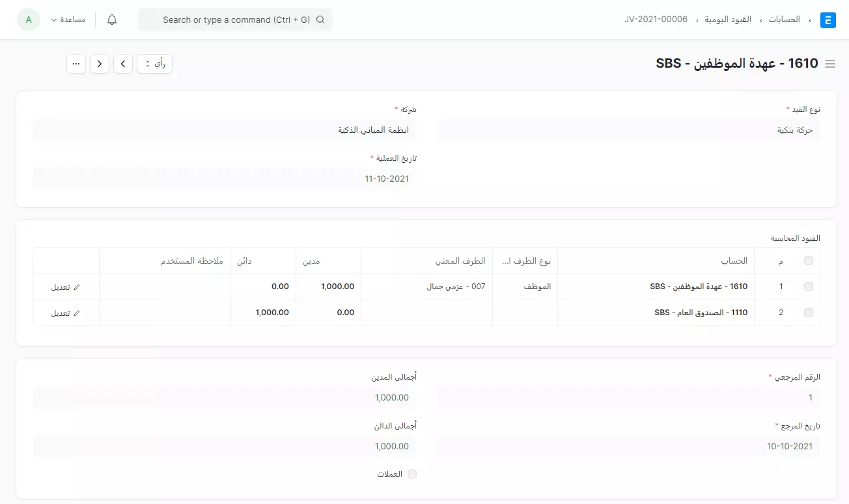Click the شركة field انظمة المباني الذكية

point(225,130)
